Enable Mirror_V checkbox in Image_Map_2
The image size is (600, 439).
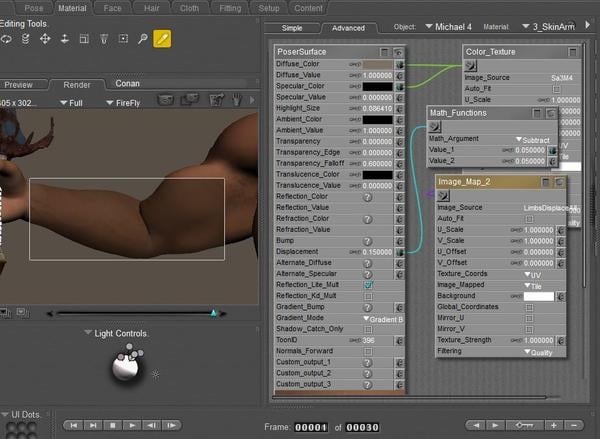coord(529,330)
